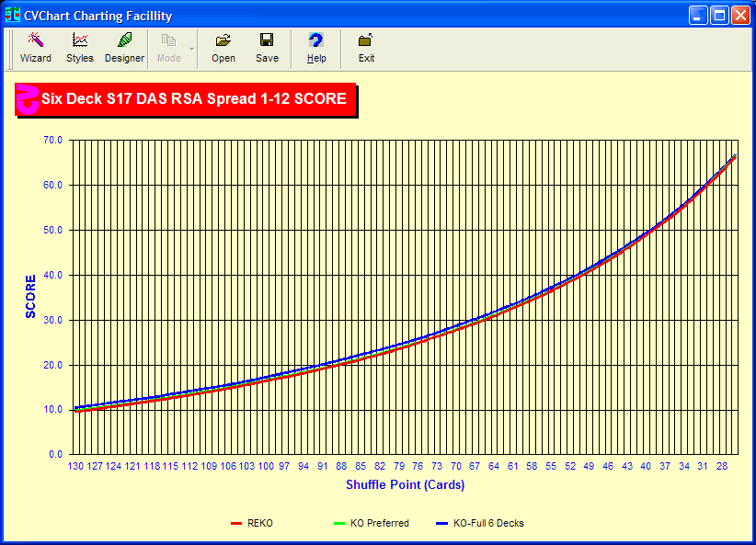The height and width of the screenshot is (545, 756).
Task: Click the Shuffle Point (Cards) axis title
Action: click(405, 484)
